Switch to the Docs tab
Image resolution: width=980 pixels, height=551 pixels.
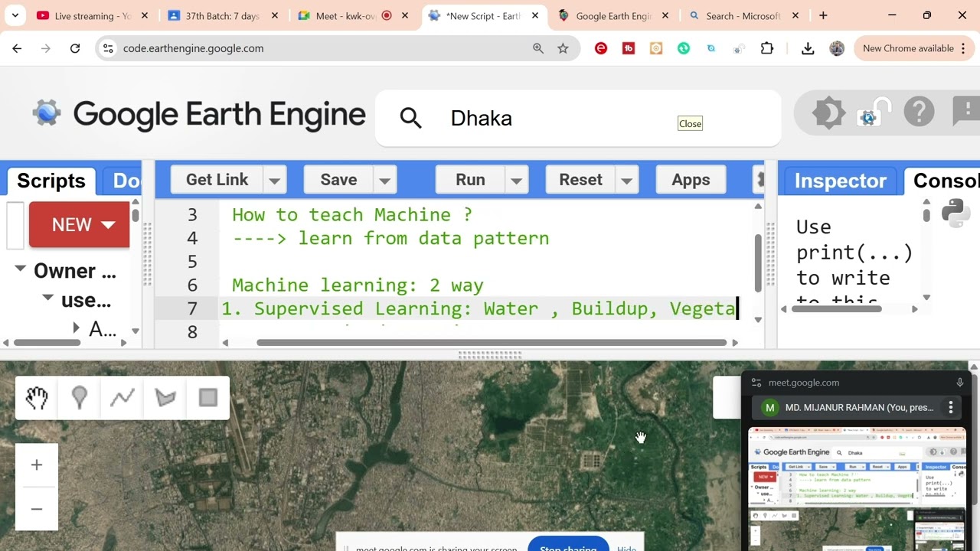pos(124,181)
